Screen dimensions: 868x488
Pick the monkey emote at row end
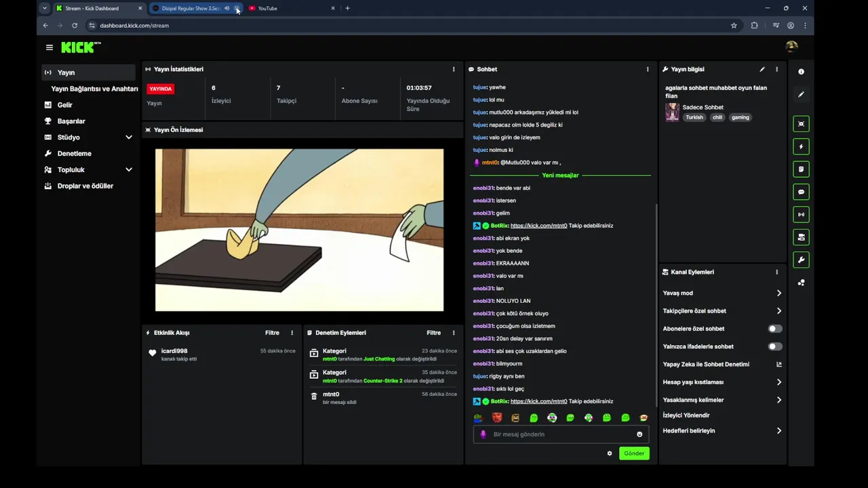(644, 418)
